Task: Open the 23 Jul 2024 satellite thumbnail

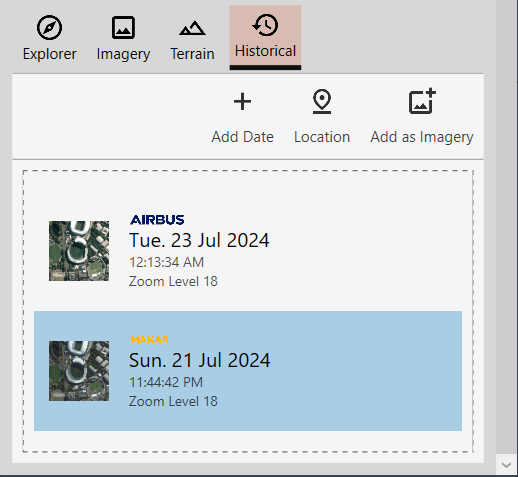Action: click(79, 251)
